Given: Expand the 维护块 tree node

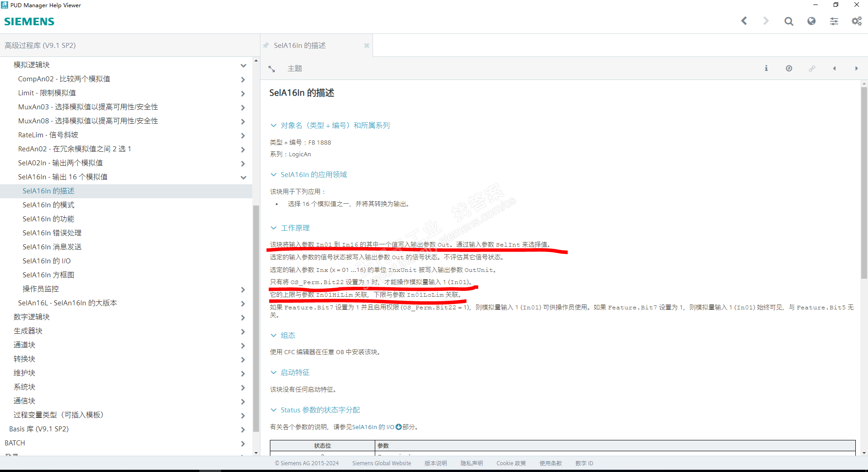Looking at the screenshot, I should click(243, 374).
